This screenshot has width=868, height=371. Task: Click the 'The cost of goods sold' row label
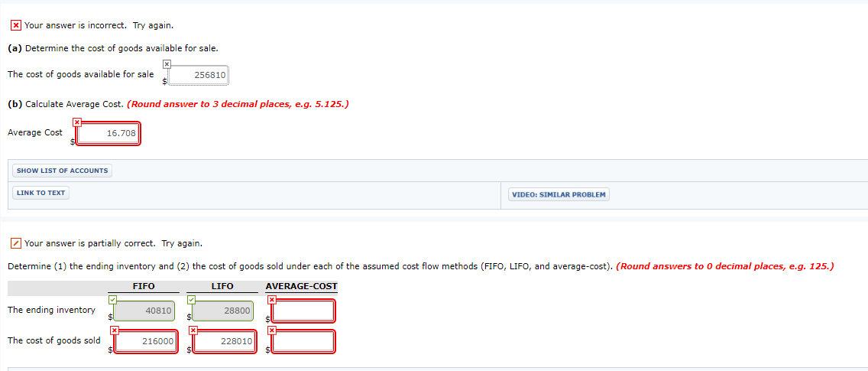pyautogui.click(x=54, y=340)
